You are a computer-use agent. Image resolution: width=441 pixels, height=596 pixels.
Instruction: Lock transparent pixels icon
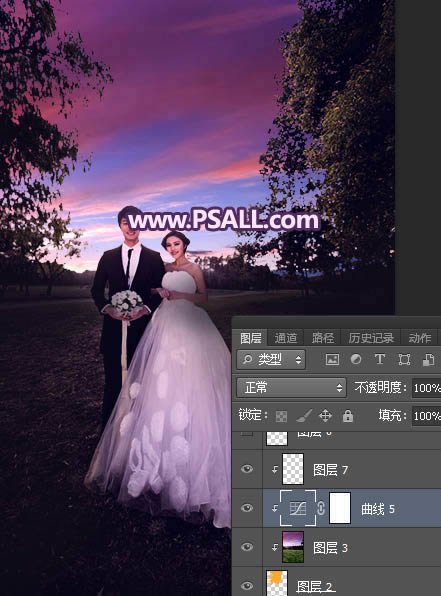(x=281, y=416)
